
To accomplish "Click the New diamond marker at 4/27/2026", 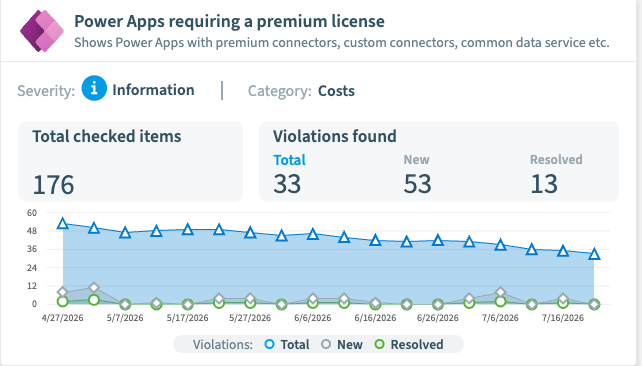I will (63, 292).
